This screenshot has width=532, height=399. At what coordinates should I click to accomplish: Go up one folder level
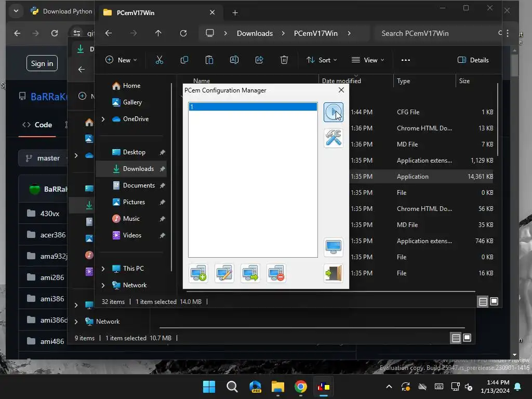pos(158,33)
